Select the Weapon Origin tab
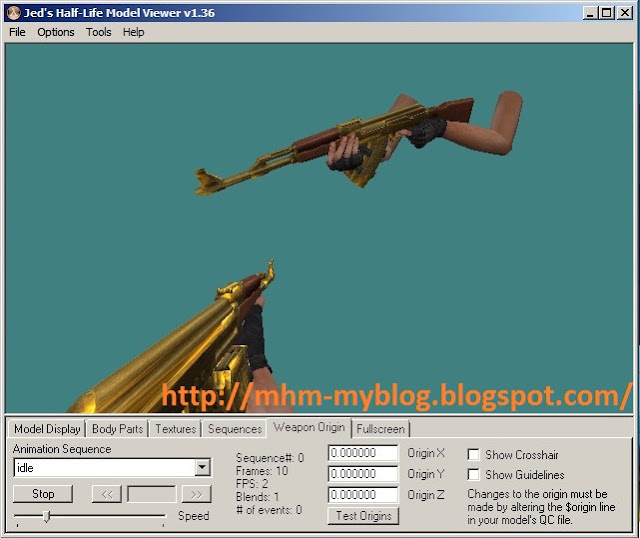This screenshot has width=640, height=538. click(309, 427)
